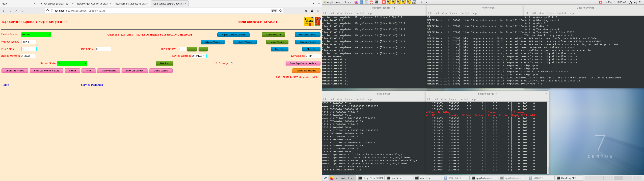The image size is (644, 181).
Task: Open View menu in Data Relay MBS window
Action: coord(541,13)
